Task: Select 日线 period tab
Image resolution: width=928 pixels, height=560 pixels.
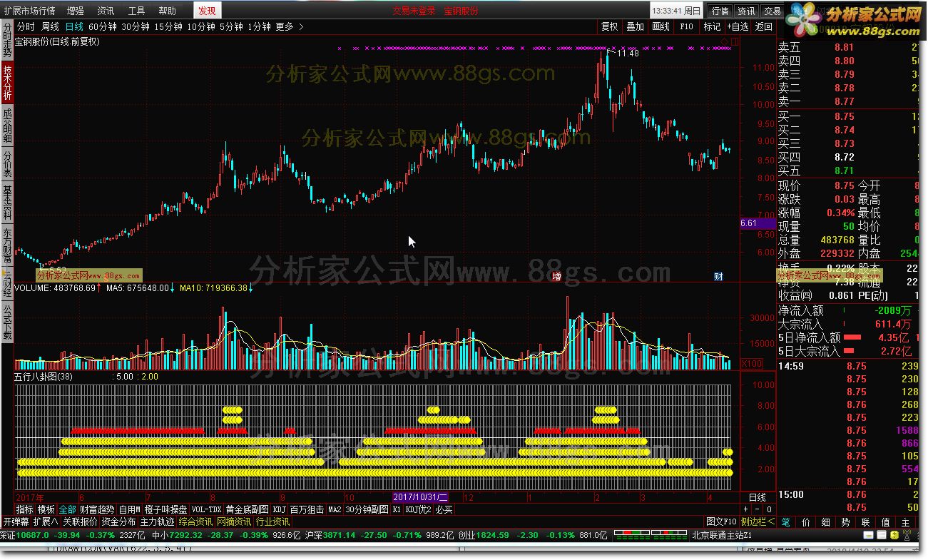Action: (x=74, y=26)
